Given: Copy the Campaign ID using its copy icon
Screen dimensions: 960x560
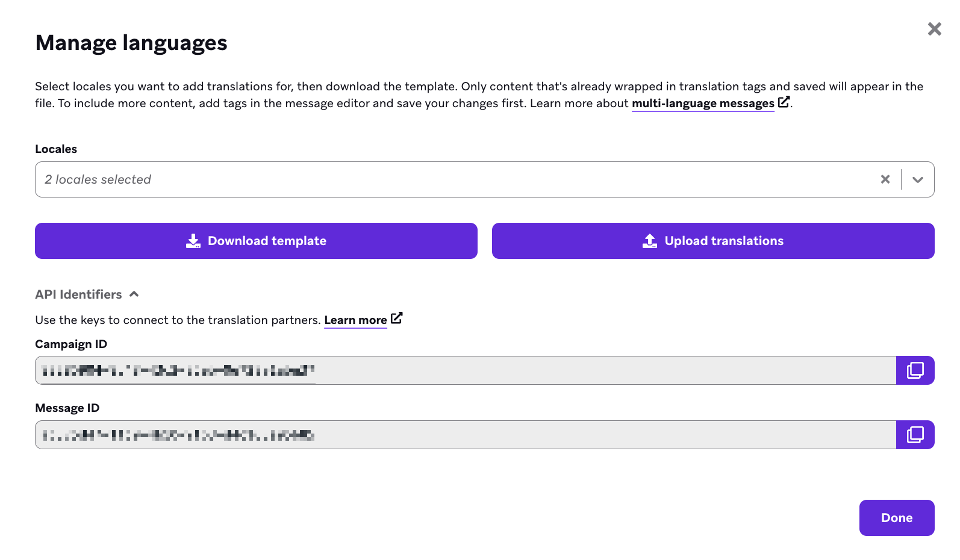Looking at the screenshot, I should click(x=915, y=370).
